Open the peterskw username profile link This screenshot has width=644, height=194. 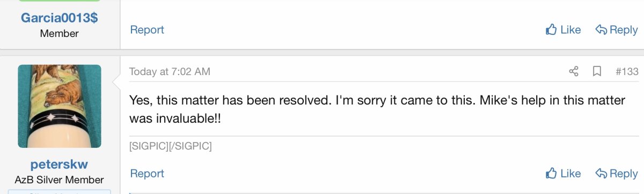pyautogui.click(x=60, y=165)
